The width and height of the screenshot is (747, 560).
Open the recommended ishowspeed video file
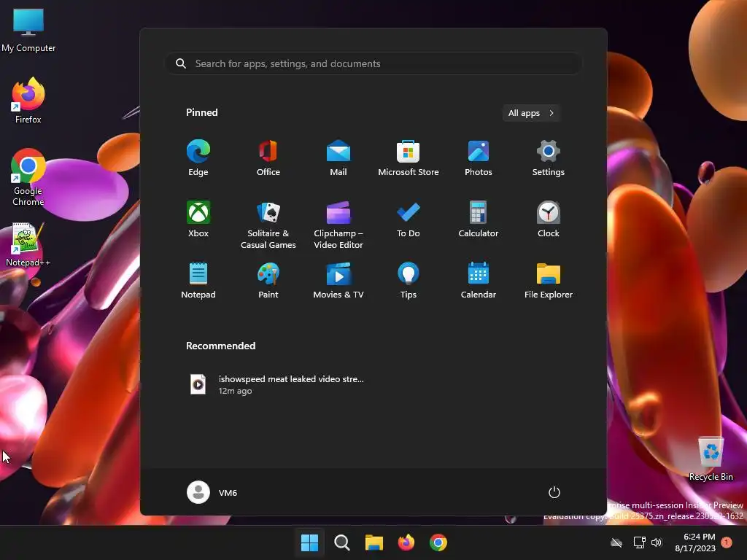pos(278,384)
